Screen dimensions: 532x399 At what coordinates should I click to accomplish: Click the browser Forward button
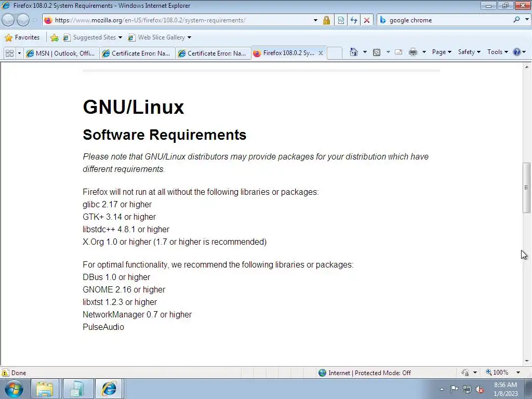[x=23, y=20]
